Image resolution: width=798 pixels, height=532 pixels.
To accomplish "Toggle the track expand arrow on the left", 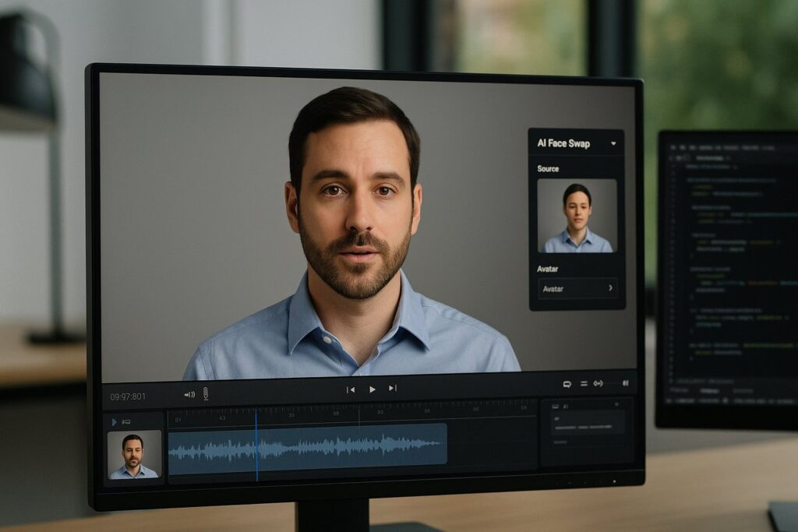I will (115, 421).
